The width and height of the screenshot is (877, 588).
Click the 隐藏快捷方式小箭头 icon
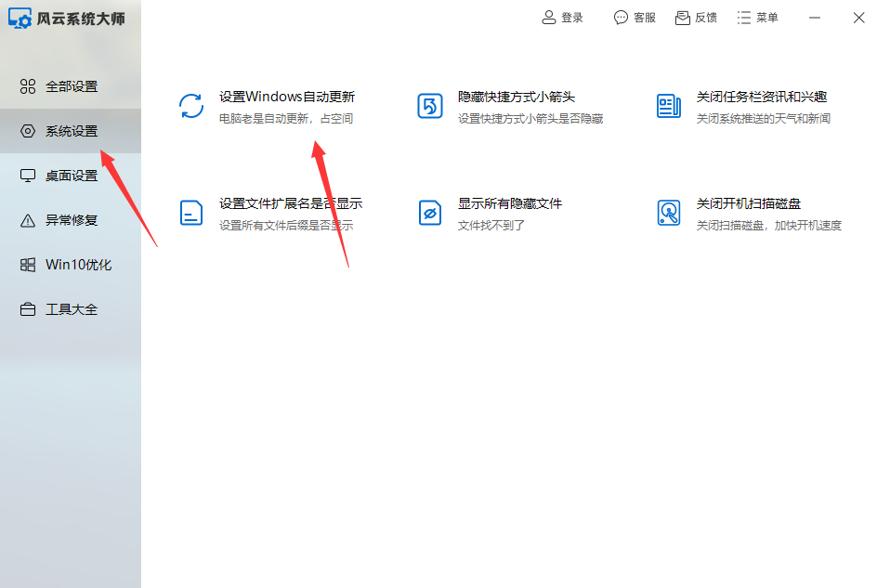click(430, 106)
